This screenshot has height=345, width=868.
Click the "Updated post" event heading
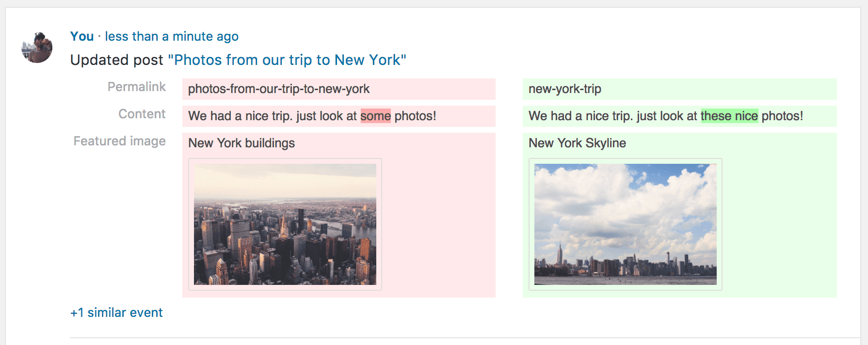pyautogui.click(x=116, y=60)
